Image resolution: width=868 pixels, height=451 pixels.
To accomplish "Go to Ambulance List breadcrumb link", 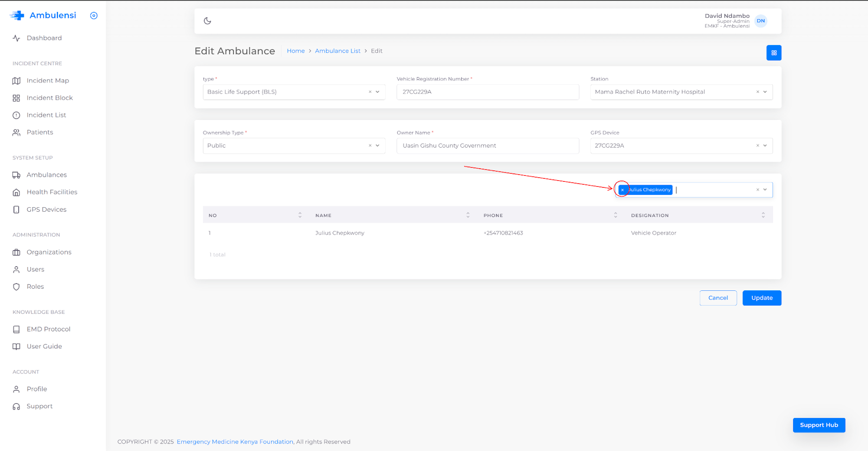I will coord(337,51).
